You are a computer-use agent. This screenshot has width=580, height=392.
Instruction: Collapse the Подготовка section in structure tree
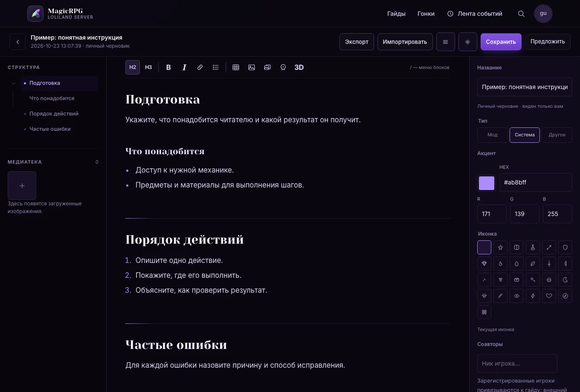click(x=14, y=84)
